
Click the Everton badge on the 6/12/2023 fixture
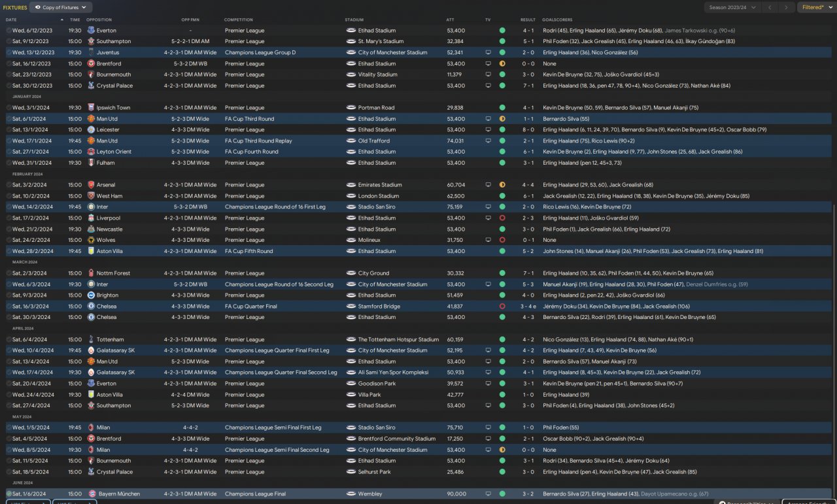point(91,30)
